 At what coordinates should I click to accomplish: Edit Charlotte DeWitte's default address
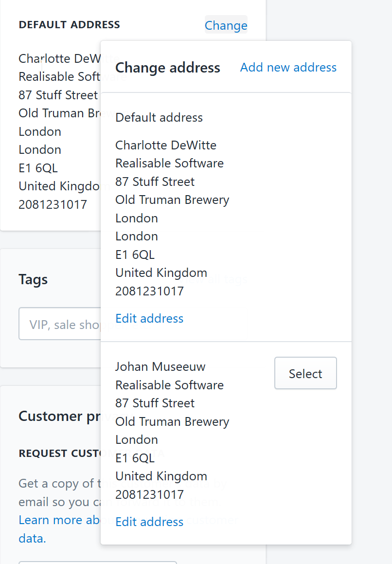pyautogui.click(x=149, y=318)
